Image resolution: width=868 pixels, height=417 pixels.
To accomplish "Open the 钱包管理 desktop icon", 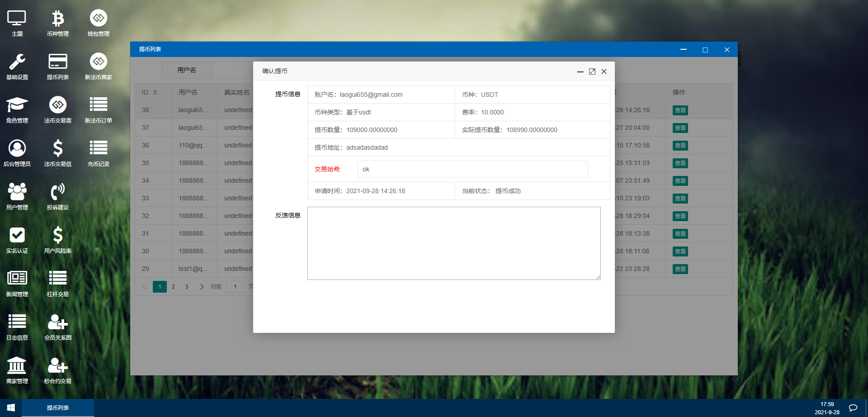I will [99, 23].
